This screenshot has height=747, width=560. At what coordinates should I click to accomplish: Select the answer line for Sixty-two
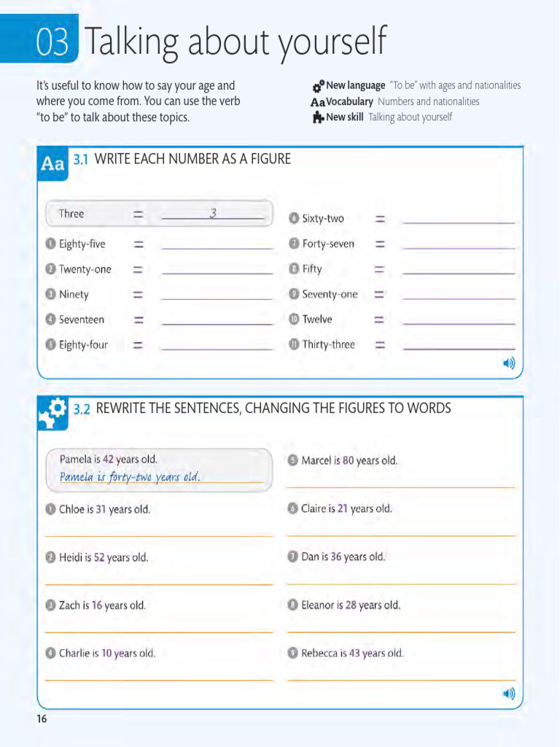tap(459, 219)
